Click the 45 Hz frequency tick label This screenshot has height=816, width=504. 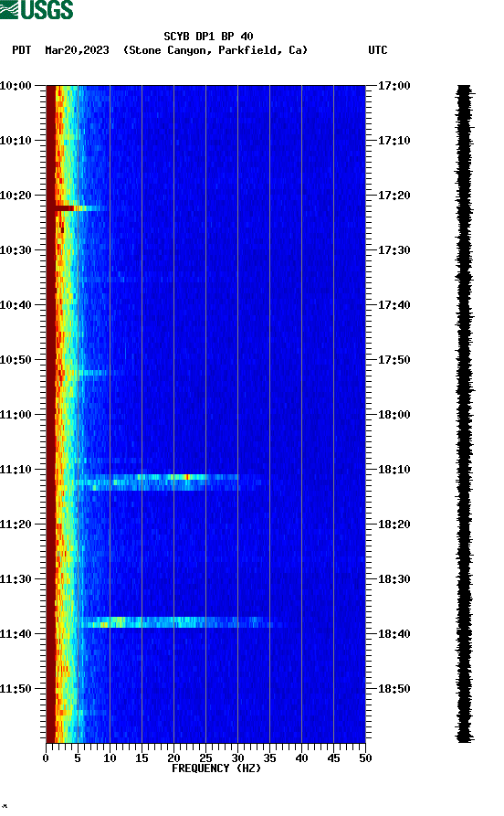(333, 758)
